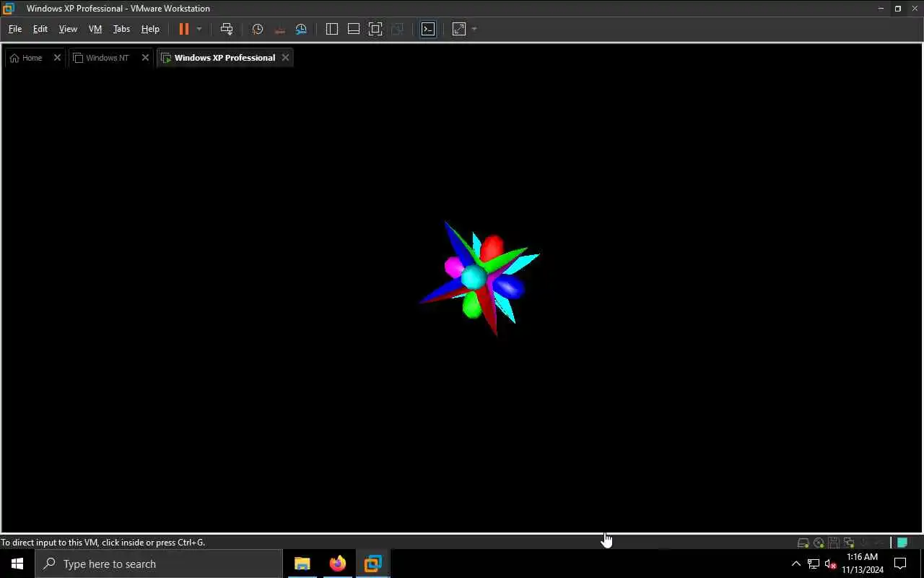Open Firefox from the taskbar

click(337, 564)
